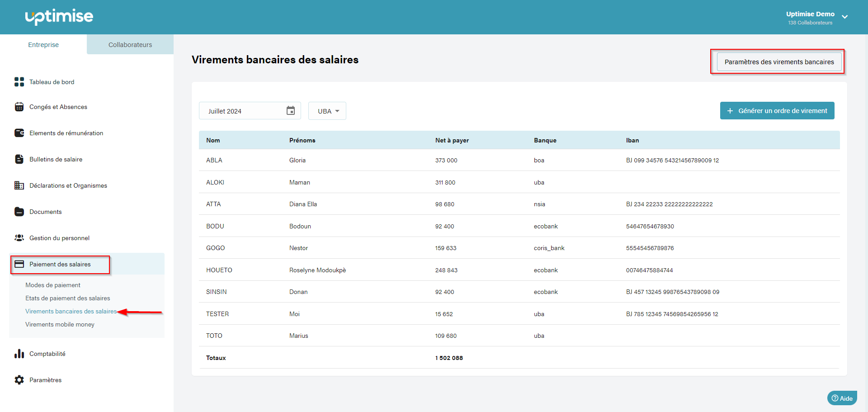Click the Congés et Absences calendar icon
This screenshot has width=868, height=412.
(19, 107)
